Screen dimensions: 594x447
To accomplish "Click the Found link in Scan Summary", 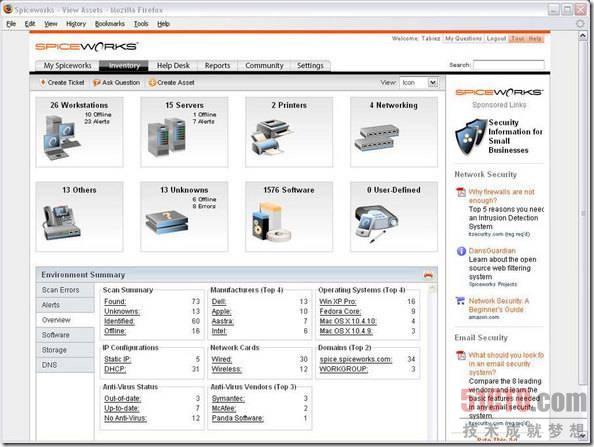I will [115, 302].
